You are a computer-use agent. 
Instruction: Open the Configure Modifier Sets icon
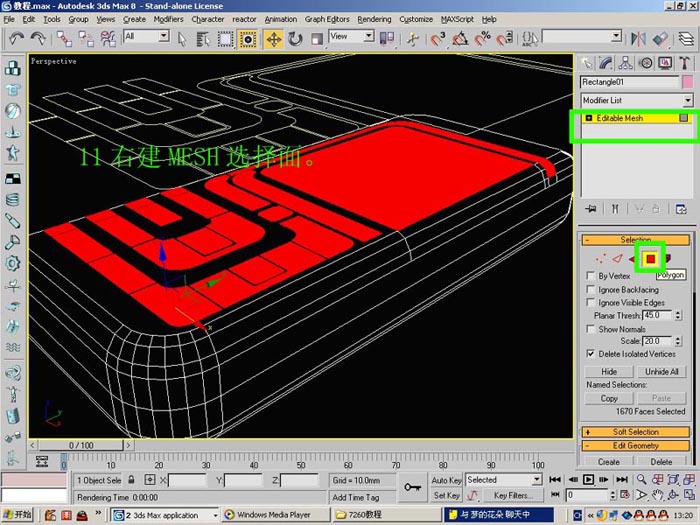(681, 209)
